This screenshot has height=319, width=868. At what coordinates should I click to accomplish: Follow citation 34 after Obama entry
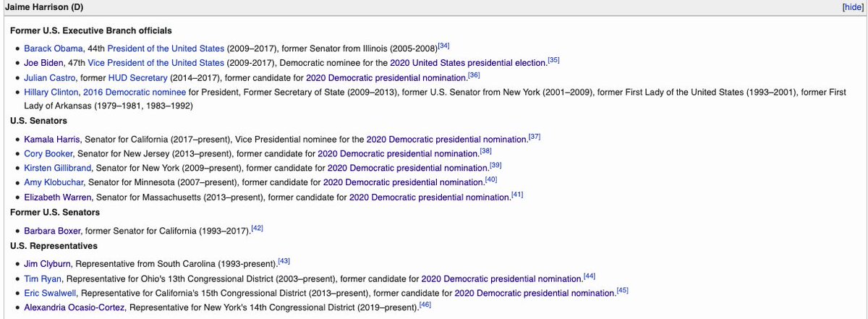coord(444,46)
